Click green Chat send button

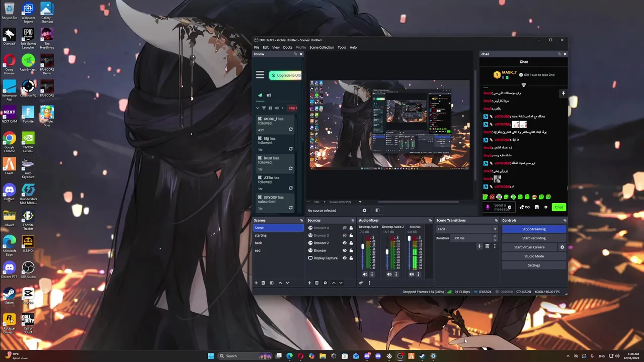click(x=559, y=207)
